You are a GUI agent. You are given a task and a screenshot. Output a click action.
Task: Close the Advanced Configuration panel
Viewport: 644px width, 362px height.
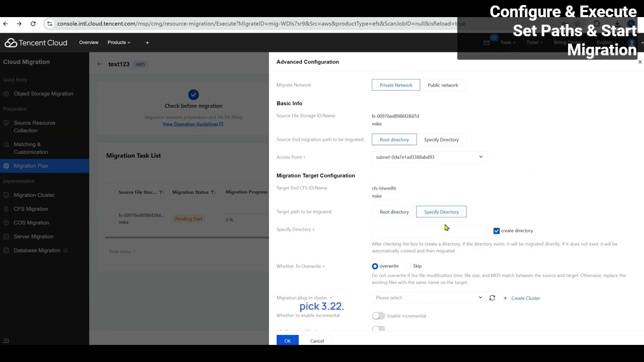coord(640,62)
